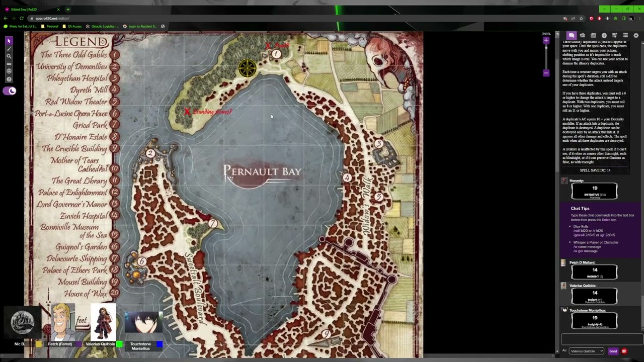
Task: Select Valerius Quibble player avatar
Action: (x=103, y=322)
